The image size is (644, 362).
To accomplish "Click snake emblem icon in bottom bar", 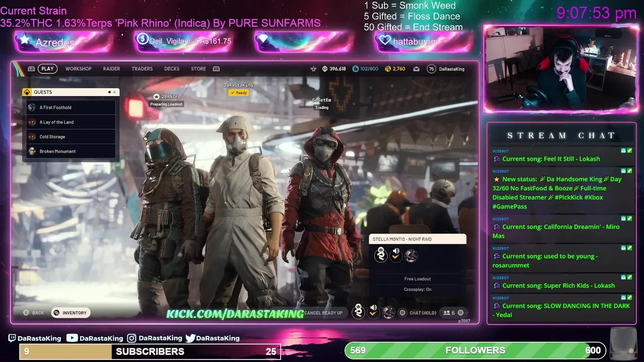I will pos(358,311).
